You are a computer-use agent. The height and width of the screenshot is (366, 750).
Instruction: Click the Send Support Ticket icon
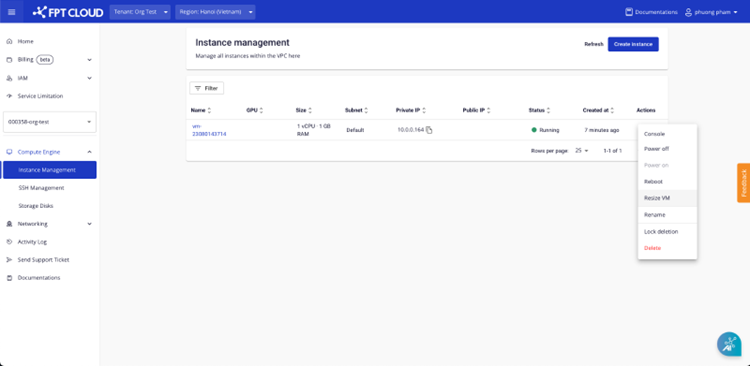point(9,260)
